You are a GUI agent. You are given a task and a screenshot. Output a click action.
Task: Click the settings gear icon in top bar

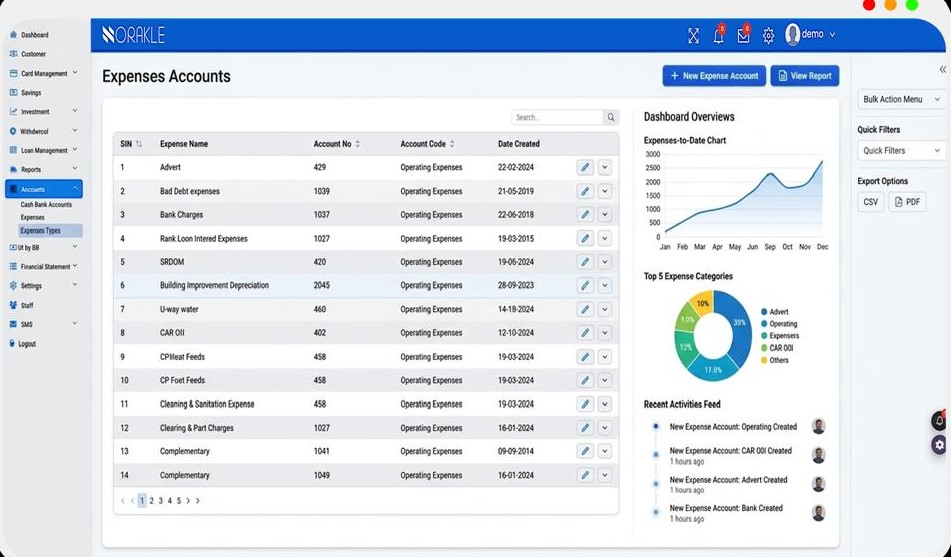click(768, 36)
